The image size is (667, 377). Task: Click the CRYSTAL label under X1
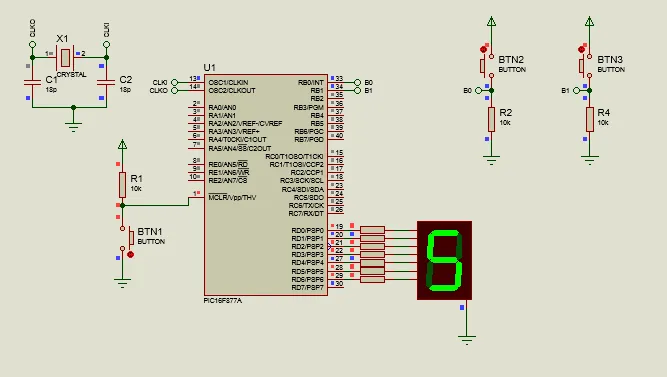coord(71,74)
